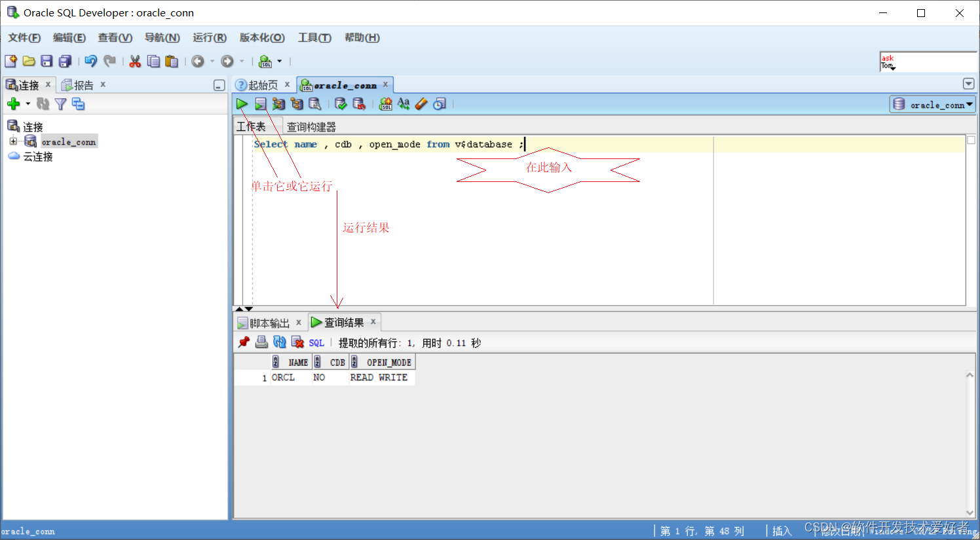Select oracle_conn in the Connections tree
This screenshot has height=540, width=980.
(69, 141)
